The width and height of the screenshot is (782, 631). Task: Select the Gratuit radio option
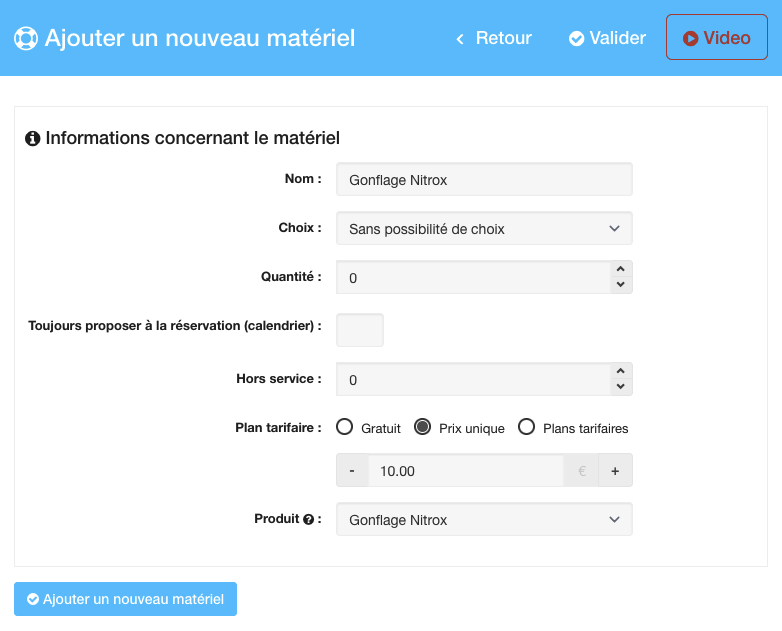345,427
